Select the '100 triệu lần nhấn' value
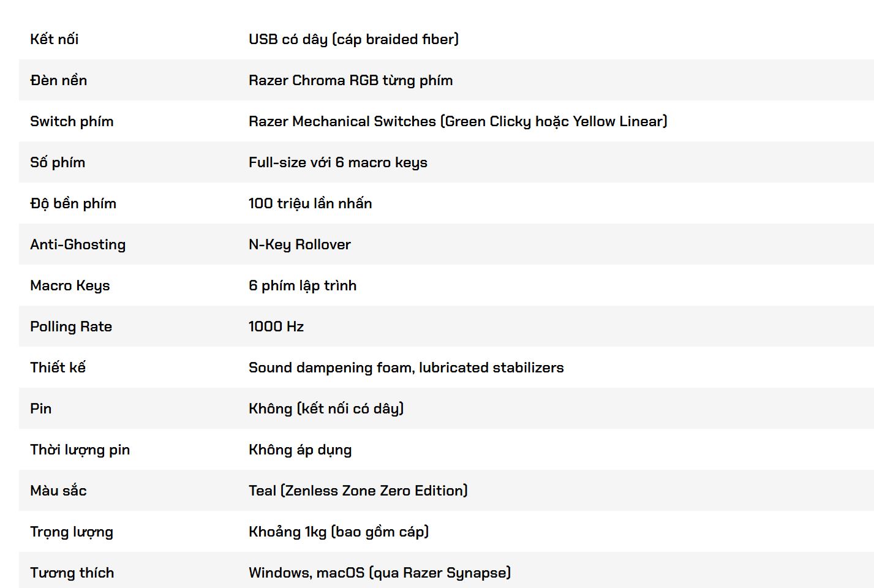874x588 pixels. [x=310, y=203]
